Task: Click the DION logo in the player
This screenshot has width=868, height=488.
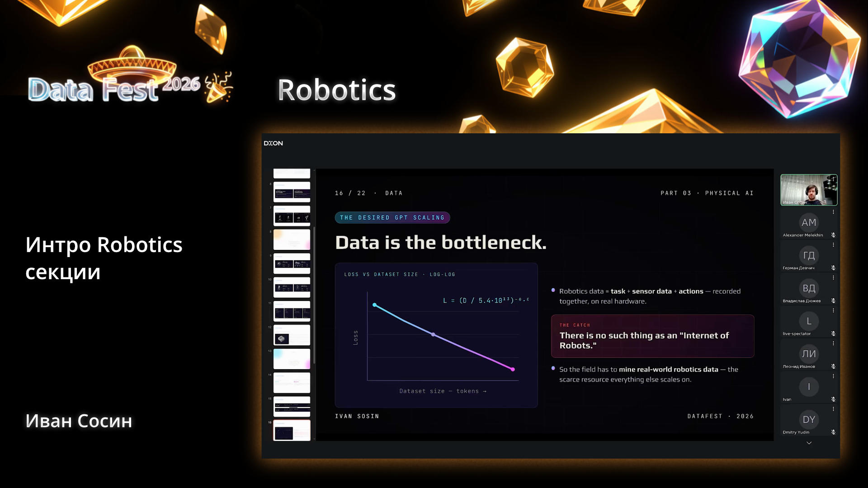Action: [x=274, y=143]
